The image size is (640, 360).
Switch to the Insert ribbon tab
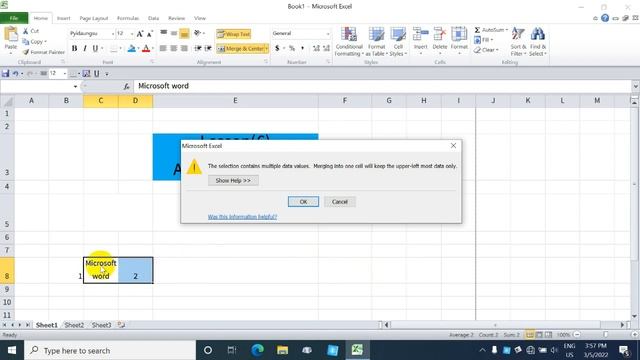(63, 18)
